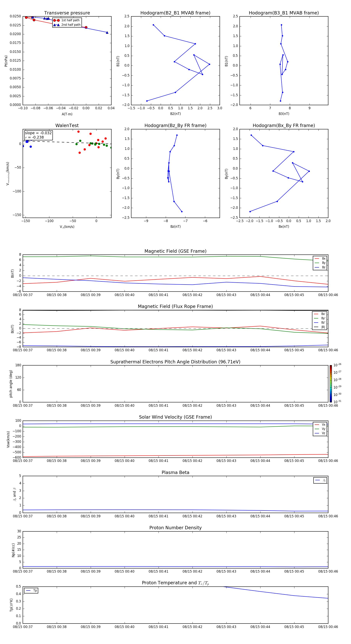Click the "Magnetic Field (Flux Rope Frame)" title

tap(175, 307)
